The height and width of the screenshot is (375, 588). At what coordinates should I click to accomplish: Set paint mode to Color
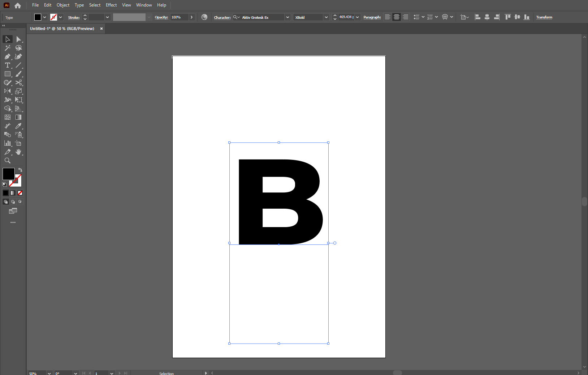click(x=6, y=193)
